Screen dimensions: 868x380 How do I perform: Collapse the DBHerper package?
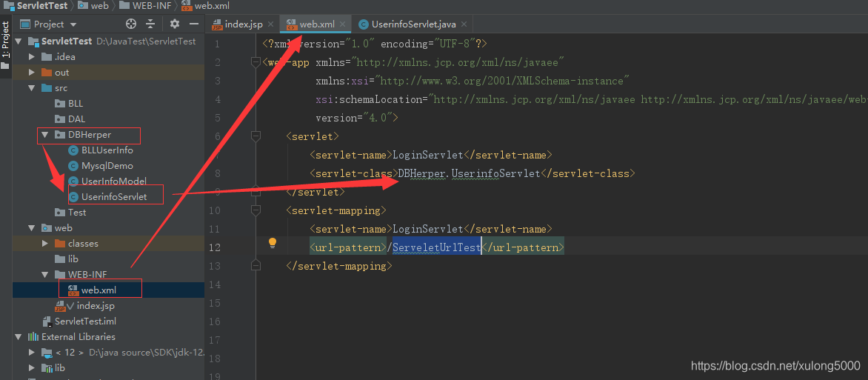[45, 135]
